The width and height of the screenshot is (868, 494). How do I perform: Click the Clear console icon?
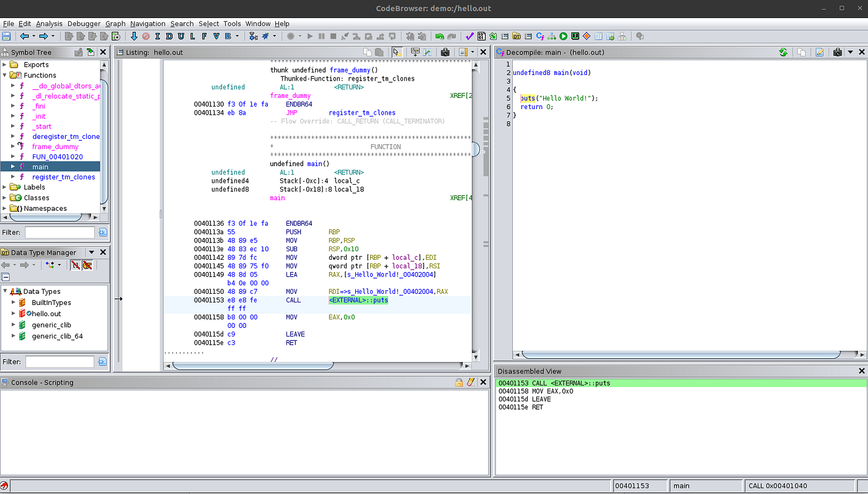(471, 382)
